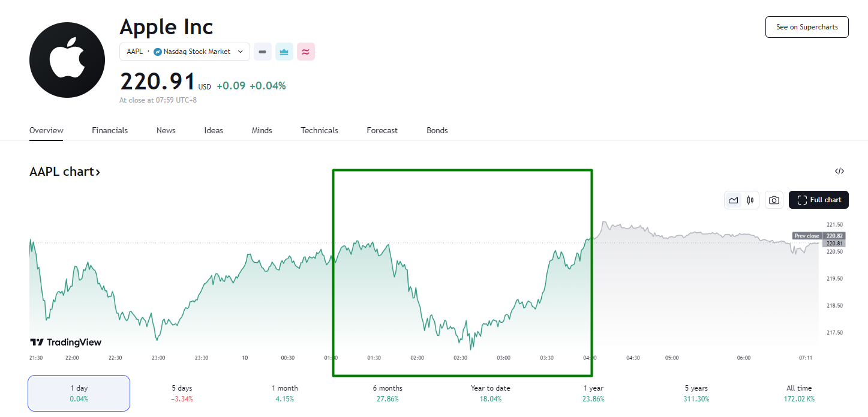This screenshot has width=868, height=417.
Task: Click the Prev close price label
Action: 807,236
